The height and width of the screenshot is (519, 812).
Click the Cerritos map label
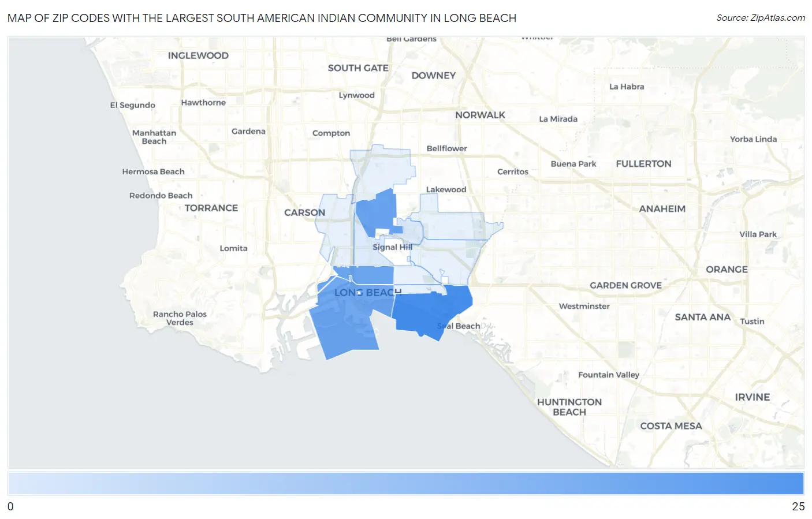click(513, 171)
